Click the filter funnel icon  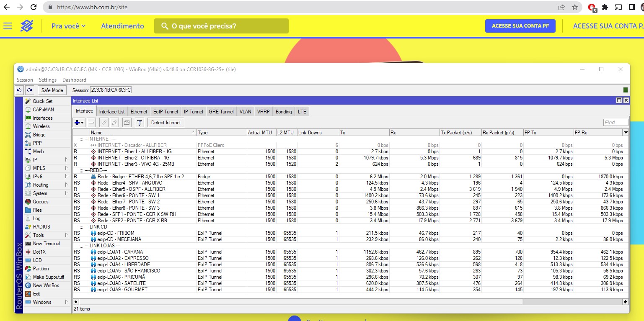click(140, 123)
